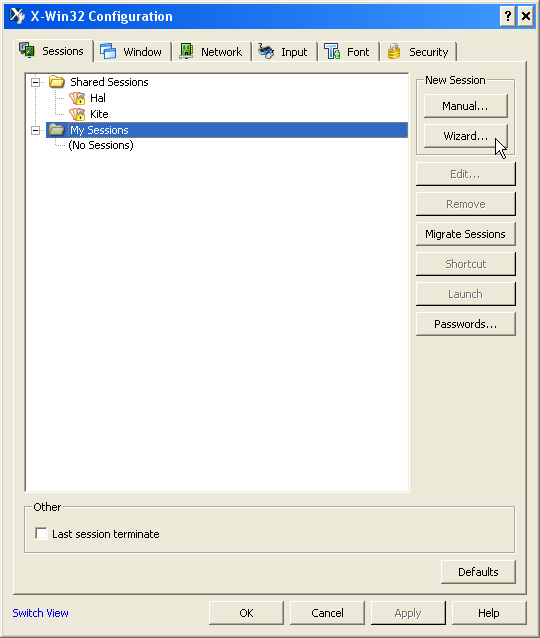Select the Kite session entry
This screenshot has width=540, height=638.
click(99, 114)
